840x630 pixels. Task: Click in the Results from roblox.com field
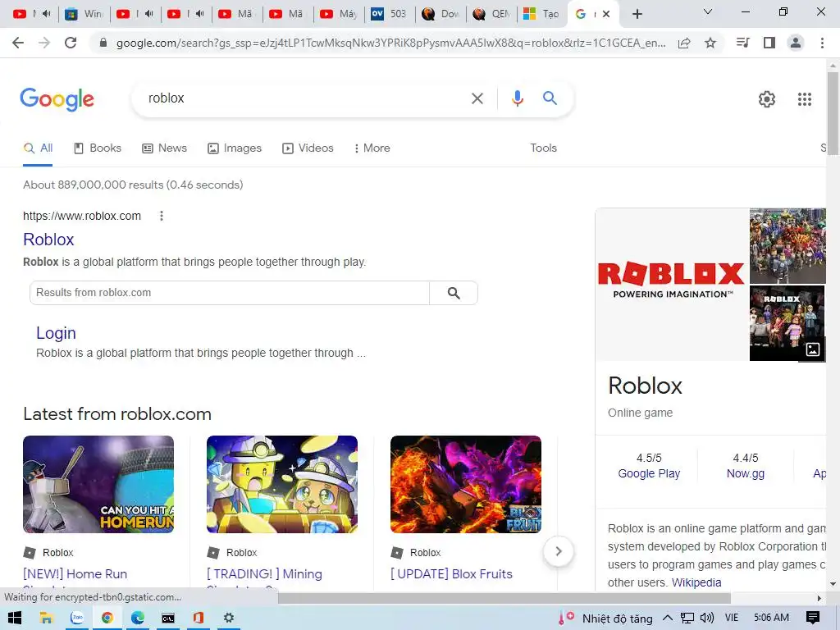[x=230, y=293]
